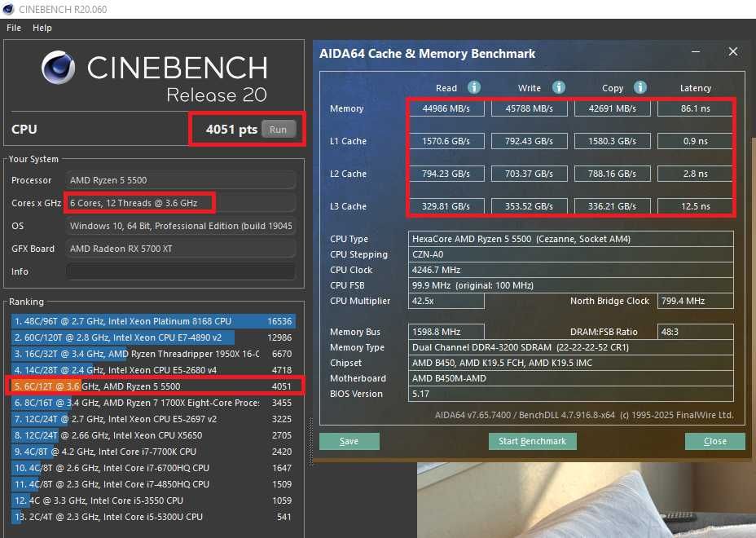Select ranking row Ryzen Threadripper 1950X
756x538 pixels.
click(x=153, y=354)
